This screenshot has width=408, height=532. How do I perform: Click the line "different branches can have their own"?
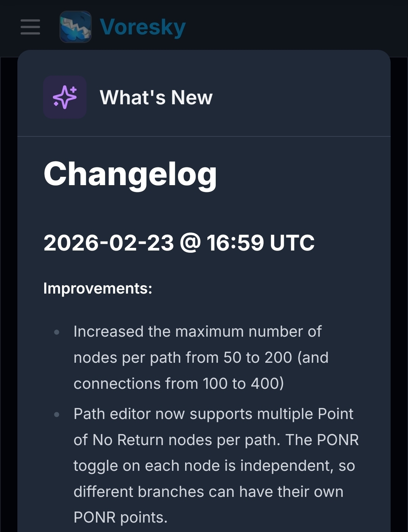[208, 492]
